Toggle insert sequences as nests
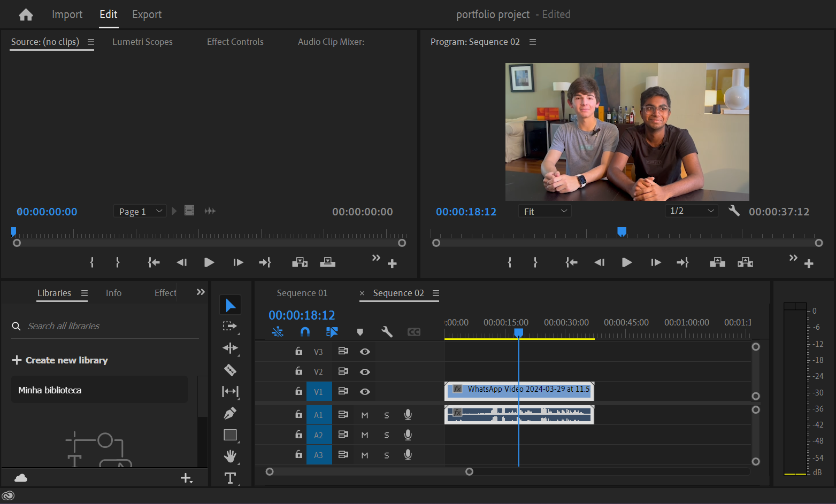The image size is (836, 504). tap(277, 332)
